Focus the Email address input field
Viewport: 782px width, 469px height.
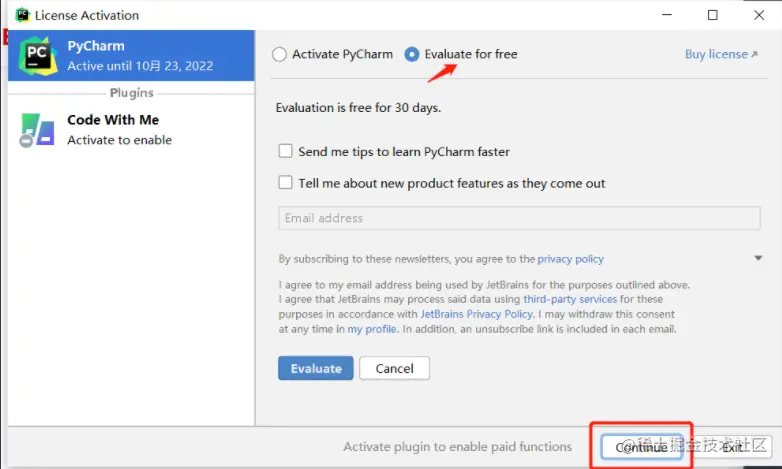tap(519, 218)
